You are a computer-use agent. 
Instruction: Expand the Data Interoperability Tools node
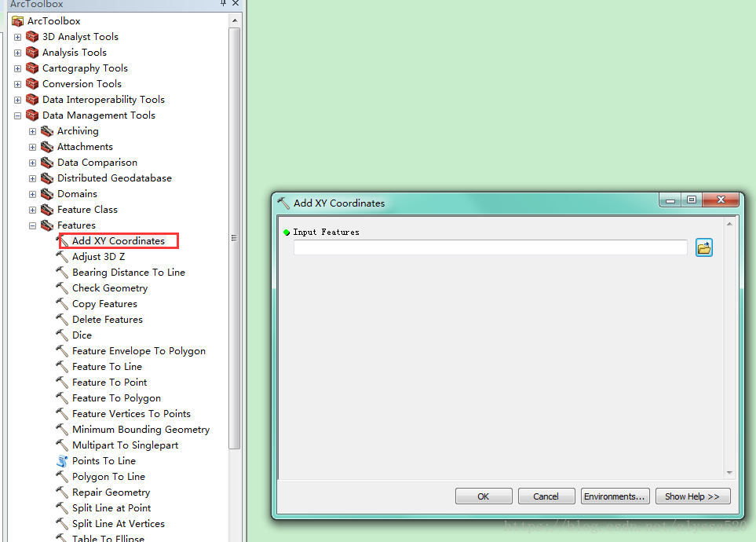click(x=18, y=100)
